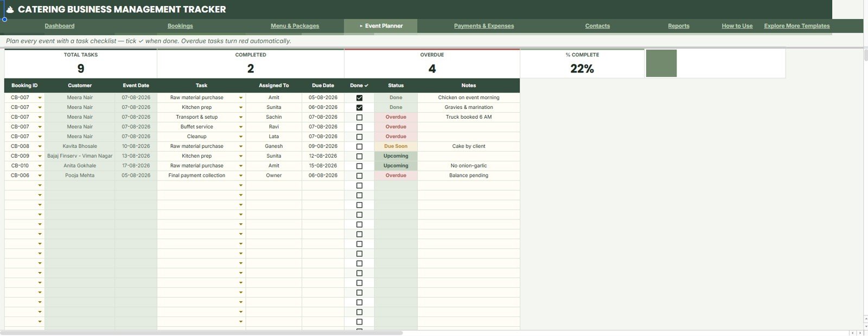Click the Status column header
868x336 pixels.
[396, 86]
